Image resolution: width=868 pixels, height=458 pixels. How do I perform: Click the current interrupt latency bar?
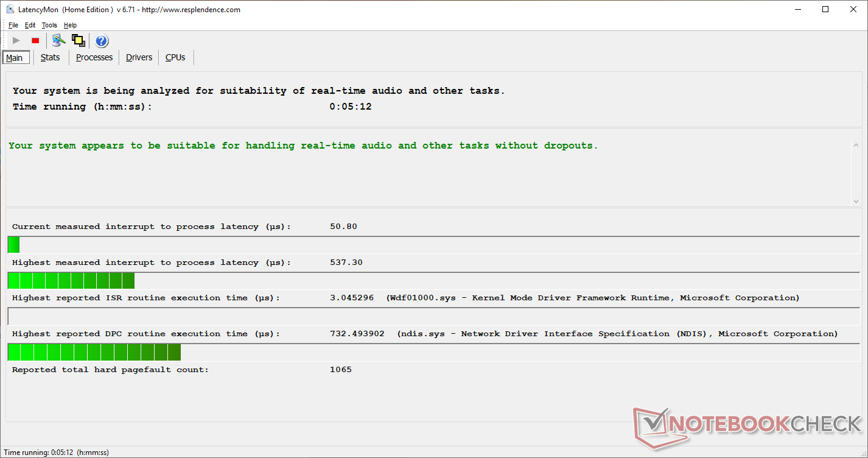tap(433, 245)
